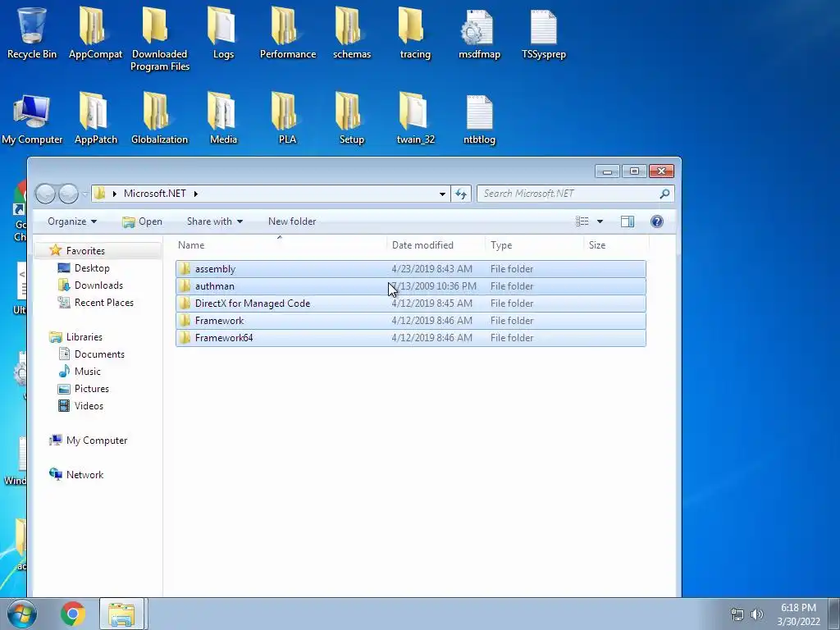
Task: Open the msdfmap settings file icon
Action: coord(479,33)
